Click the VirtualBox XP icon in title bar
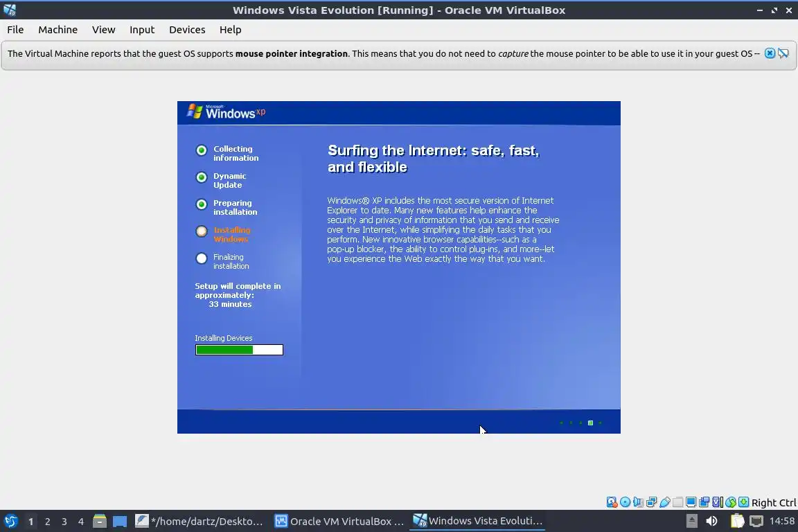Screen dimensions: 798x532 coord(10,10)
